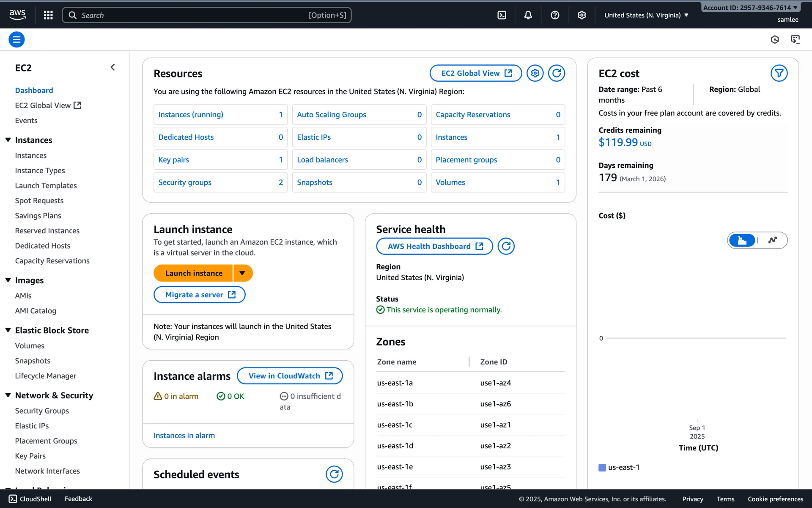Click the us-east-1 legend color swatch
Image resolution: width=812 pixels, height=508 pixels.
[x=602, y=467]
